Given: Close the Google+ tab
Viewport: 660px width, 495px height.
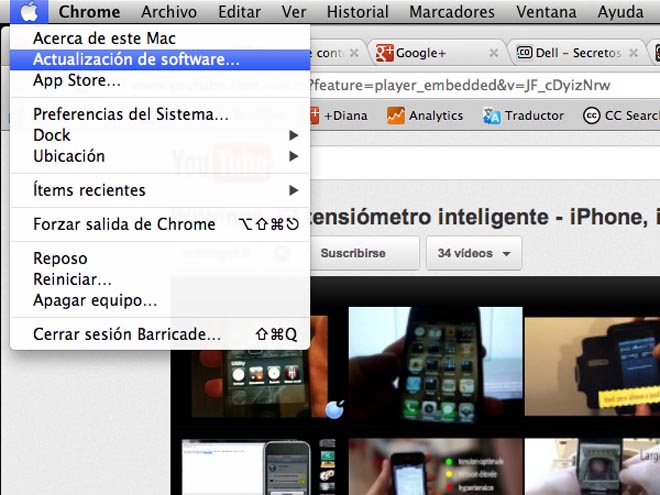Looking at the screenshot, I should (x=493, y=52).
